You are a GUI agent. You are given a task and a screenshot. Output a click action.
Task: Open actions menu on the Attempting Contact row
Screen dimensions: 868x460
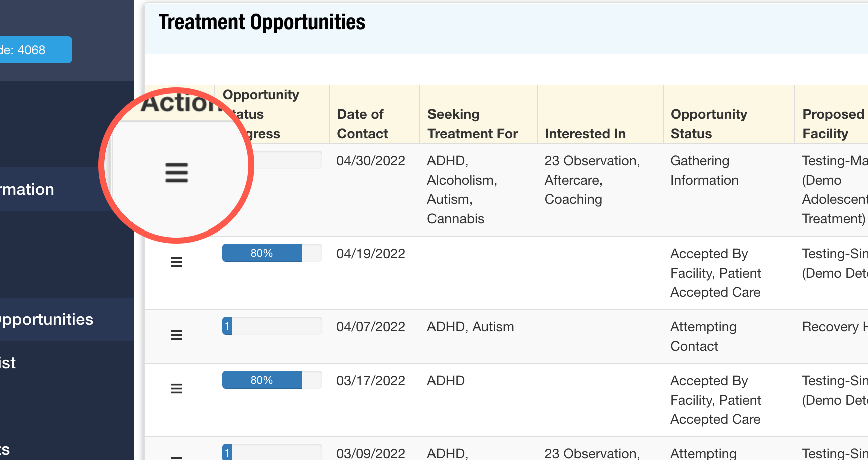pos(176,335)
